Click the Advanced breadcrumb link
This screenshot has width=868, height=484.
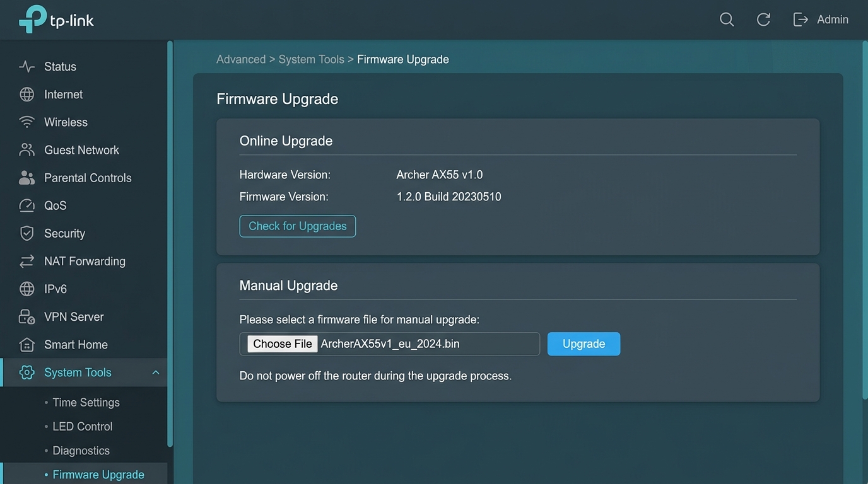click(241, 59)
